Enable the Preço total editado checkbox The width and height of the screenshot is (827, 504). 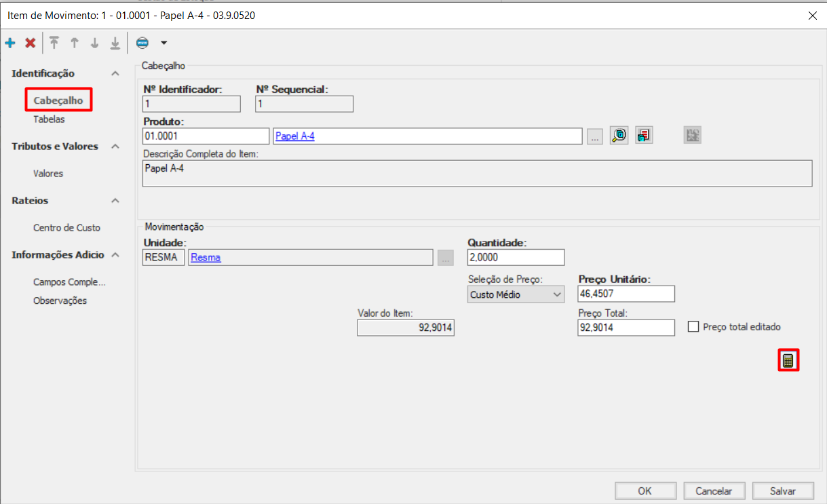point(693,327)
